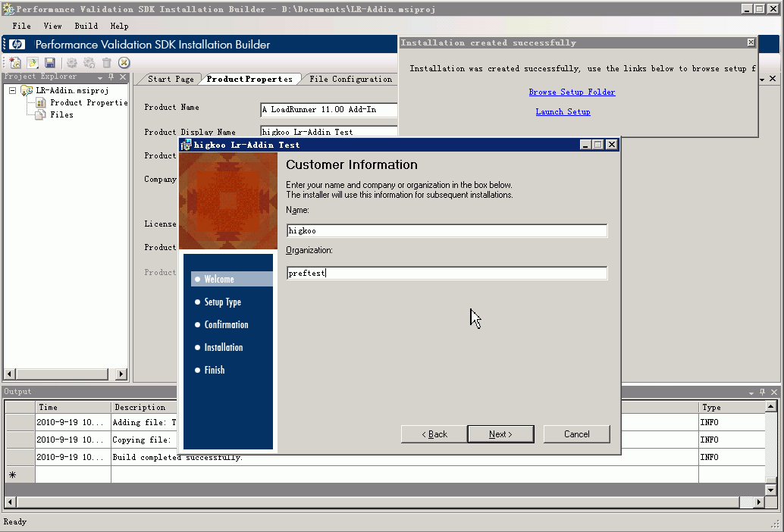
Task: Close the Project Explorer panel
Action: (x=123, y=77)
